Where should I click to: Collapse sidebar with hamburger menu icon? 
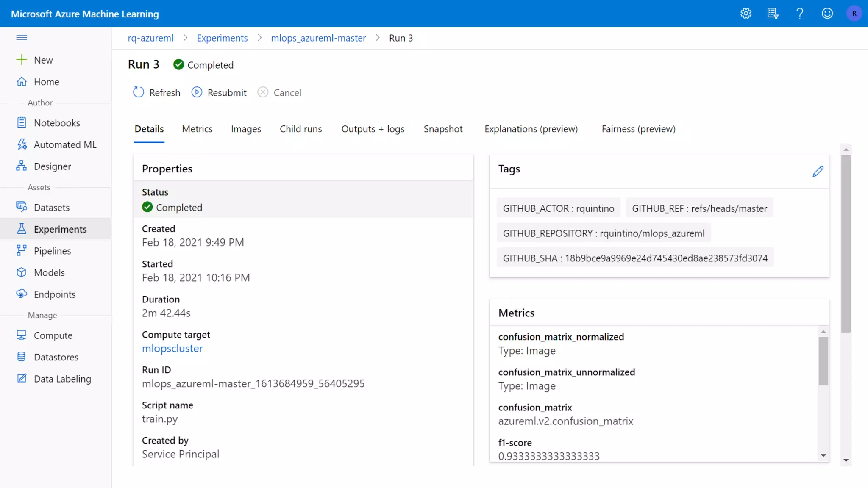[22, 38]
